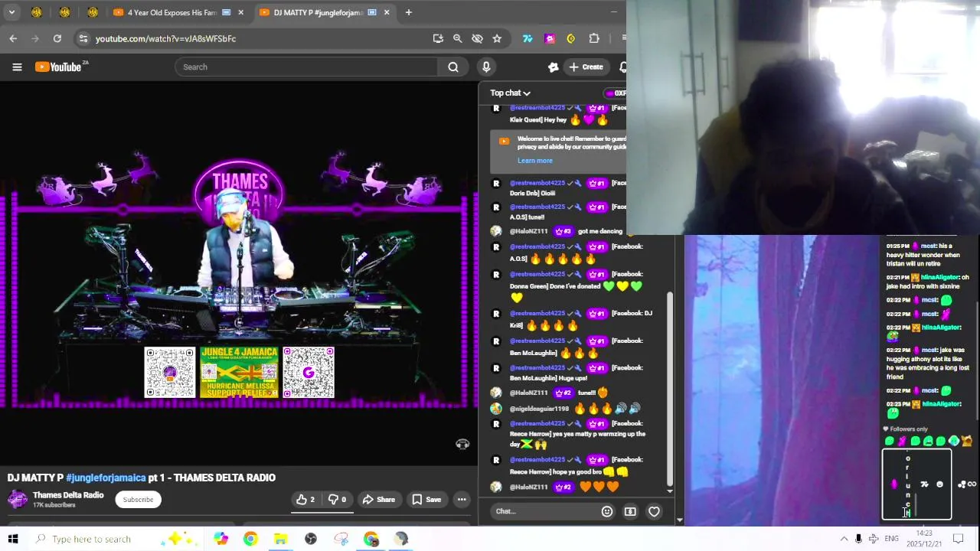Image resolution: width=980 pixels, height=551 pixels.
Task: Open the zoom control in the address bar
Action: (457, 38)
